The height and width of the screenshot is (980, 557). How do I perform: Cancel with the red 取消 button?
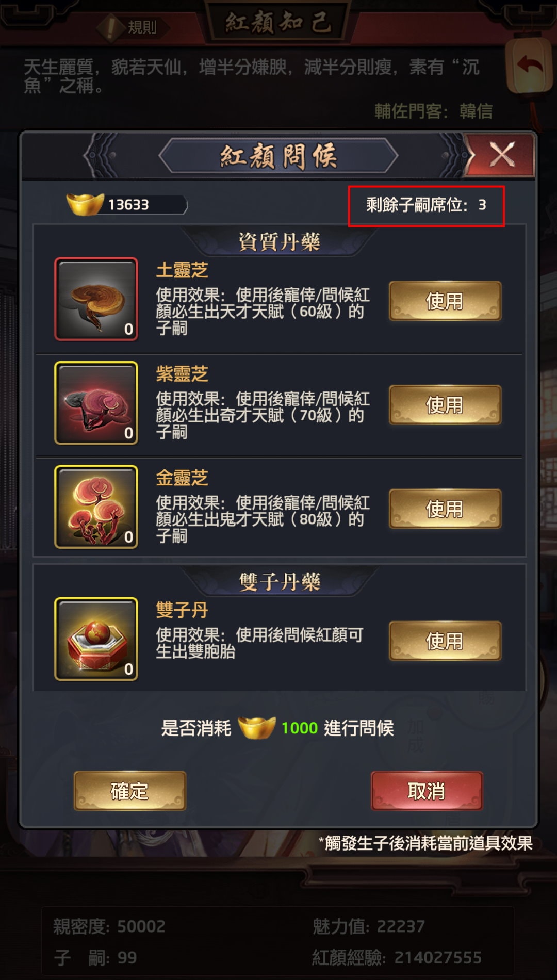click(x=427, y=791)
